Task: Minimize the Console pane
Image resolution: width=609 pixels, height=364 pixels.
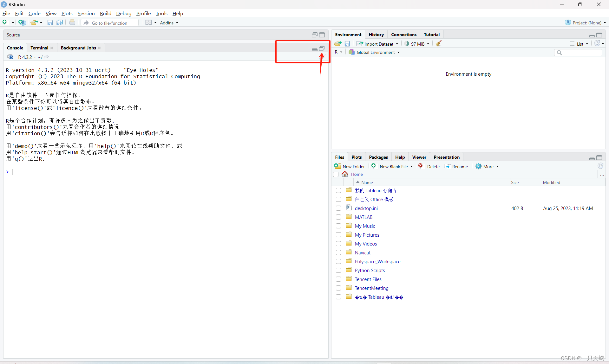Action: click(315, 49)
